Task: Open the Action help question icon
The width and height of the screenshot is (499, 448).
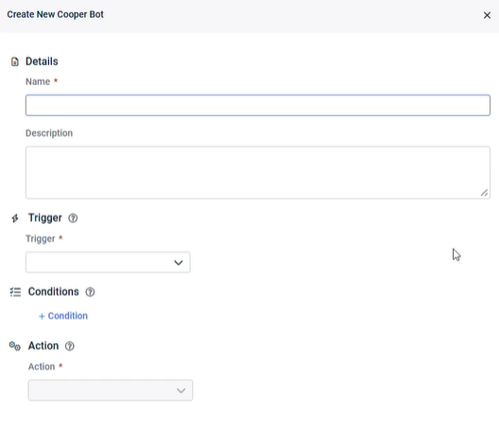Action: click(70, 346)
